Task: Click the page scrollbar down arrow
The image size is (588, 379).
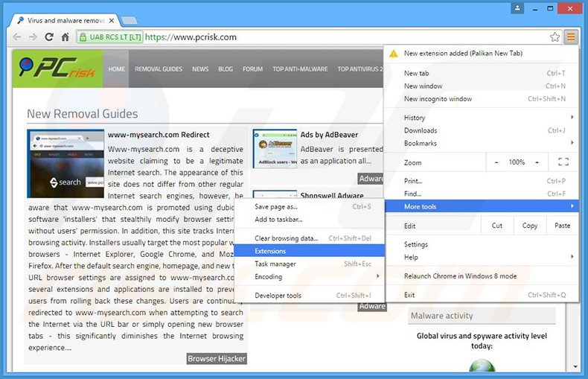Action: click(575, 366)
